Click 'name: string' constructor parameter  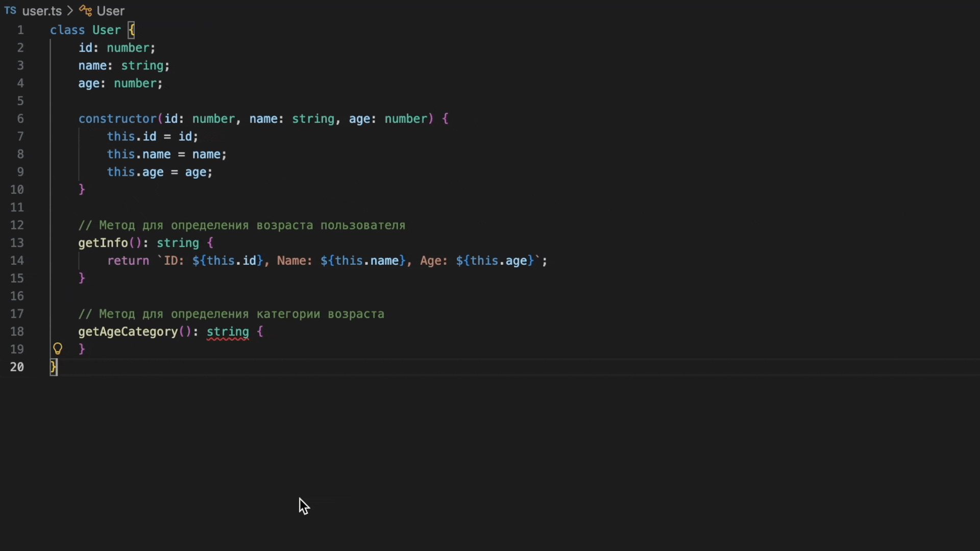(291, 119)
